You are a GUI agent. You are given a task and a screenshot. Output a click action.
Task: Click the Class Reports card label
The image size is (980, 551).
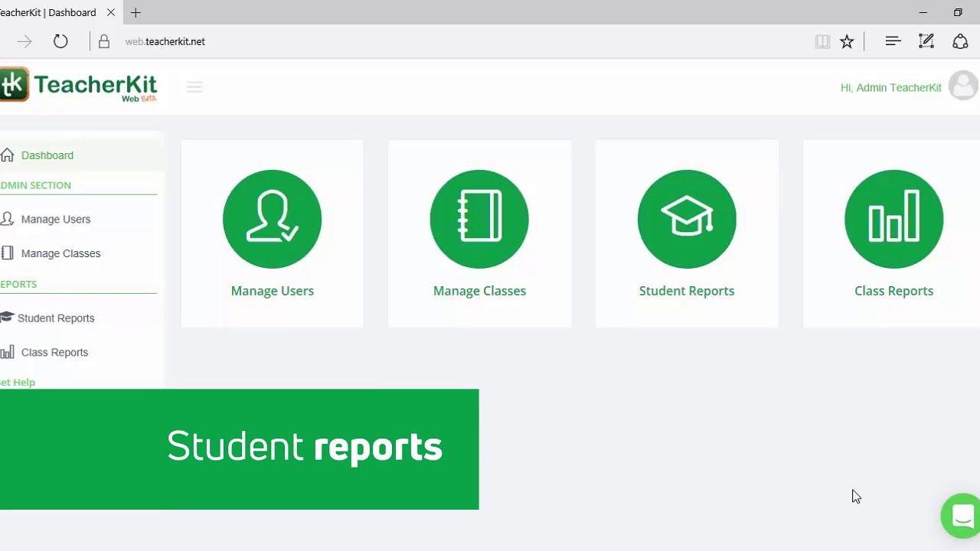point(893,291)
